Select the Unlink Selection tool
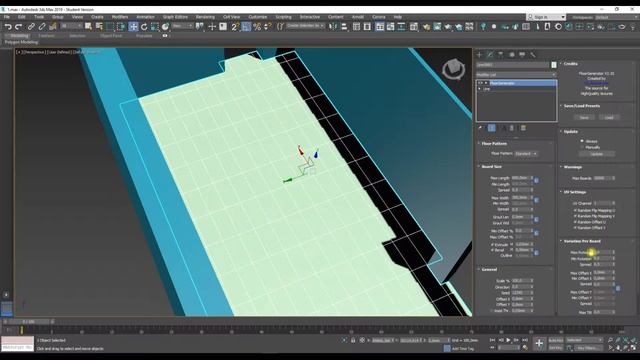Screen dimensions: 640x360 tap(42, 27)
